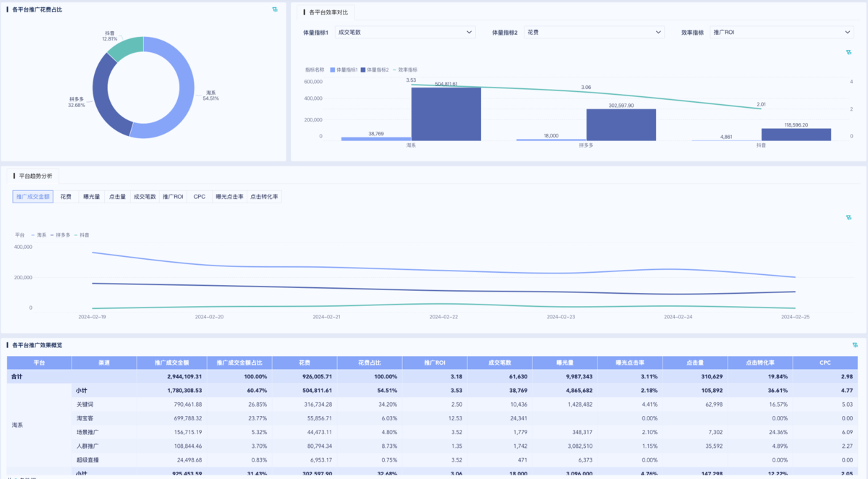Viewport: 868px width, 479px height.
Task: Switch trend metric to 曝光量
Action: coord(92,197)
